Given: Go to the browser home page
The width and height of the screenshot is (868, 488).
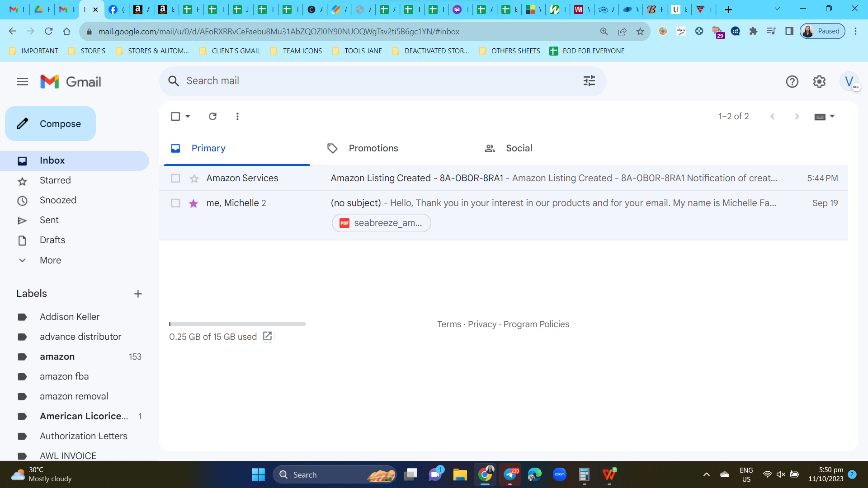Looking at the screenshot, I should tap(67, 31).
